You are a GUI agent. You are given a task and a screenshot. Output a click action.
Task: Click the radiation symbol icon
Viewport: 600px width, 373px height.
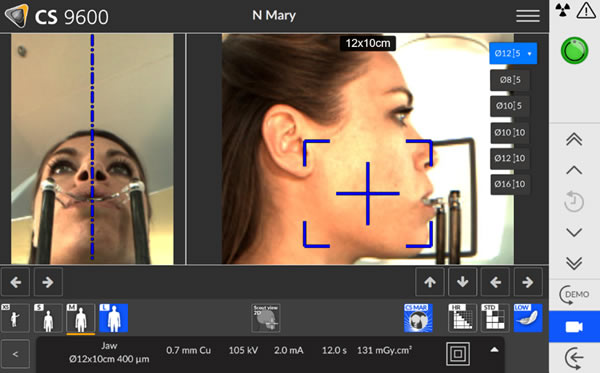pyautogui.click(x=562, y=10)
